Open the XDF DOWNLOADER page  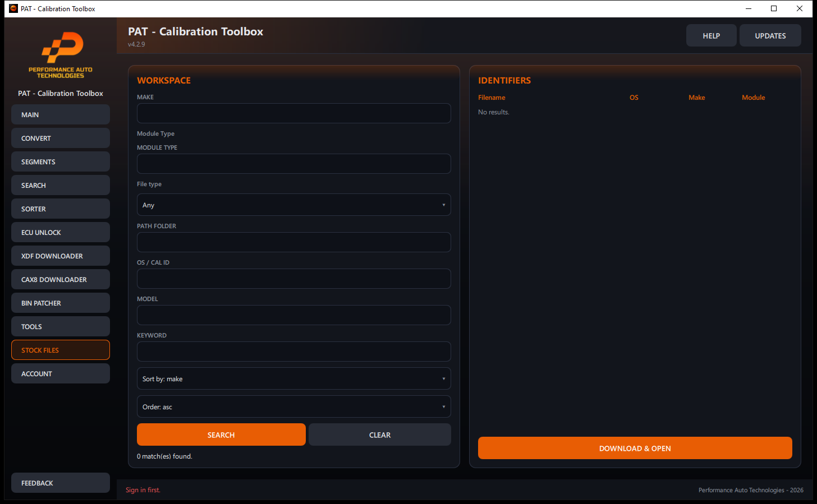pos(61,256)
